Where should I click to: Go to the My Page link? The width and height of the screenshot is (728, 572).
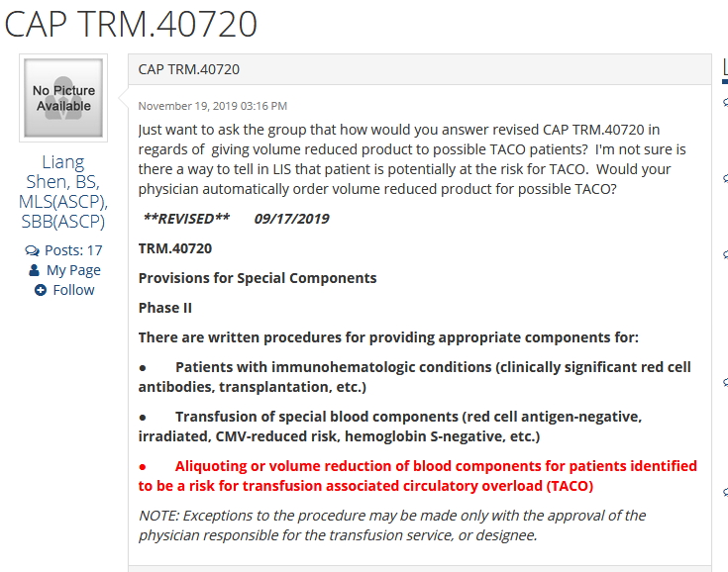[73, 270]
